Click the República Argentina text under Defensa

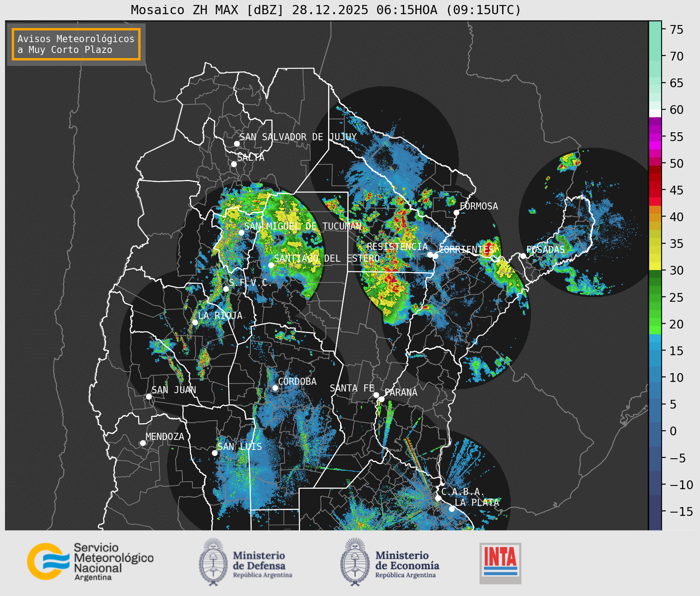pos(263,575)
